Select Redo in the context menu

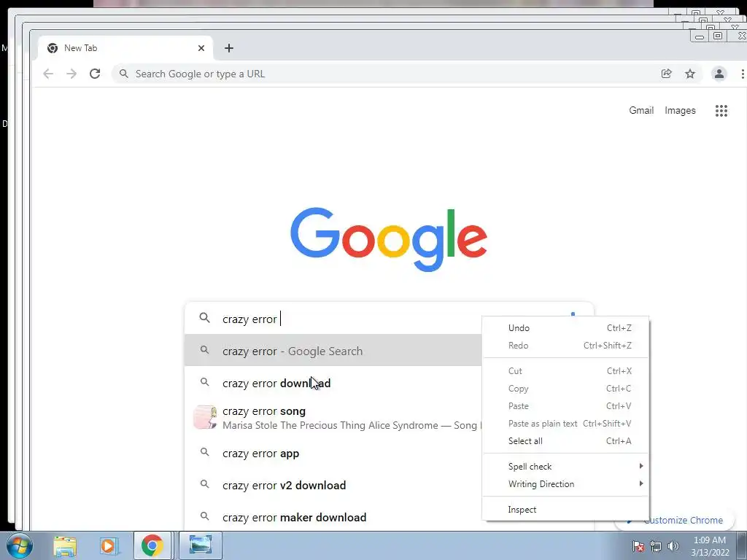point(565,345)
